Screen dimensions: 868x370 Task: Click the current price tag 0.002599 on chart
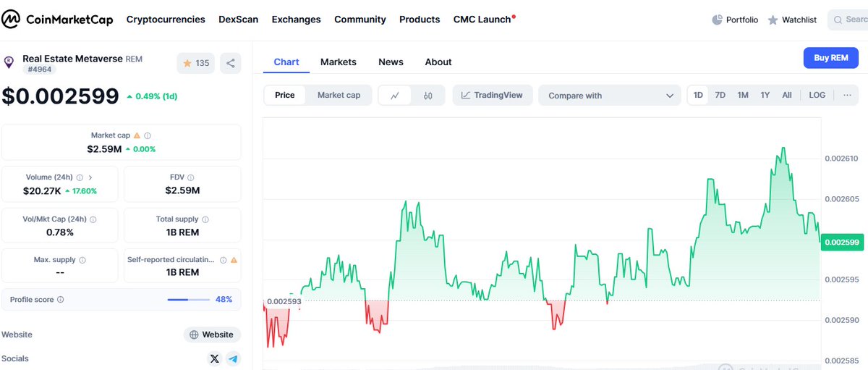842,243
